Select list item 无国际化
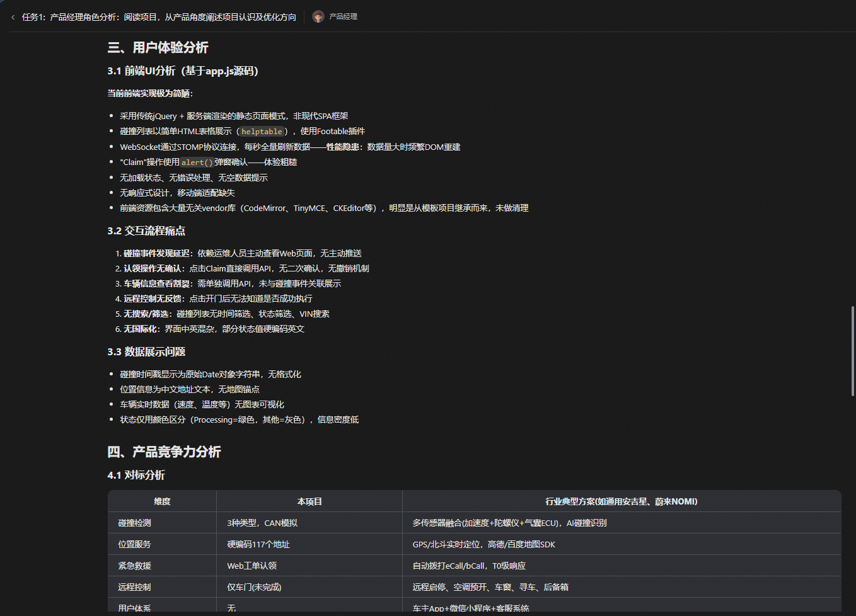 214,329
